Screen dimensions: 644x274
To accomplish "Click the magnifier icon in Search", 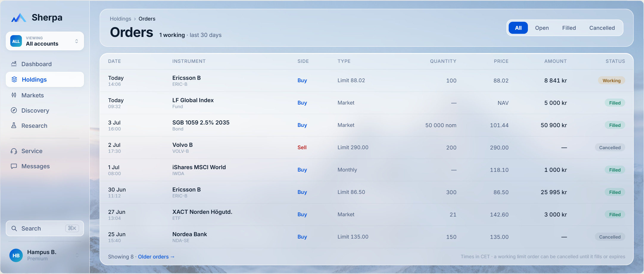I will (14, 228).
